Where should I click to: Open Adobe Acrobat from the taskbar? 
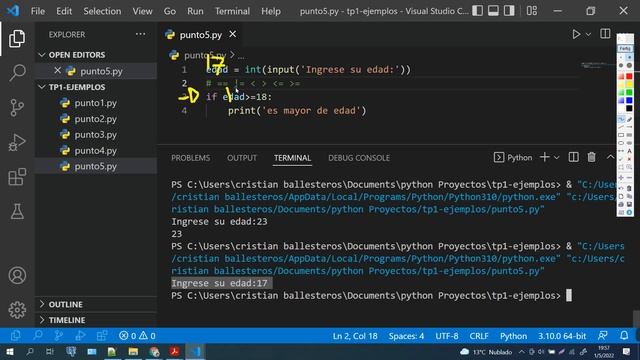[175, 352]
